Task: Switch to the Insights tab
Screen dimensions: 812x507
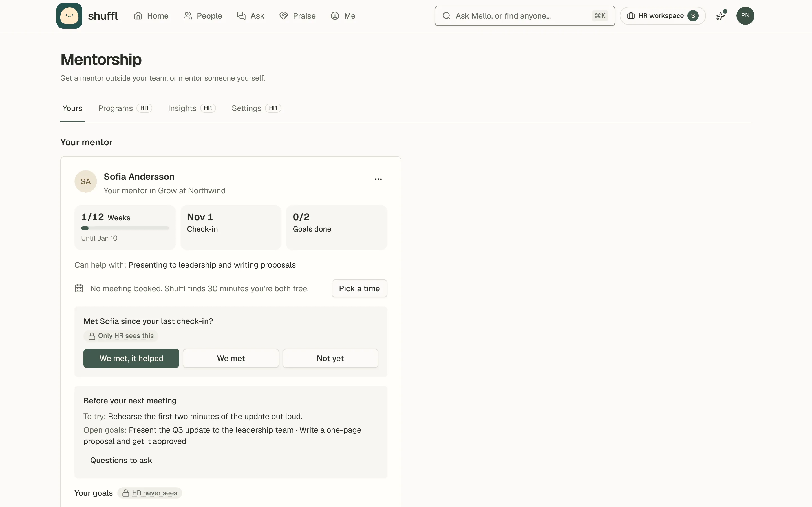Action: (192, 108)
